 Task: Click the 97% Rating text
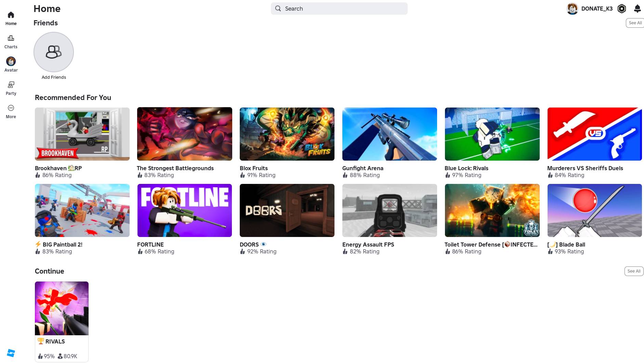[x=466, y=175]
